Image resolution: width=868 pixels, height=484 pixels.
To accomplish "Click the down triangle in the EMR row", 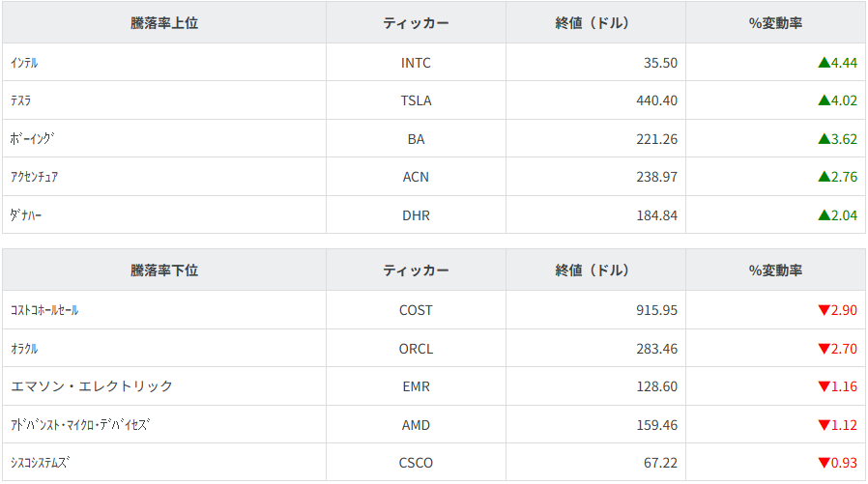I will [824, 386].
